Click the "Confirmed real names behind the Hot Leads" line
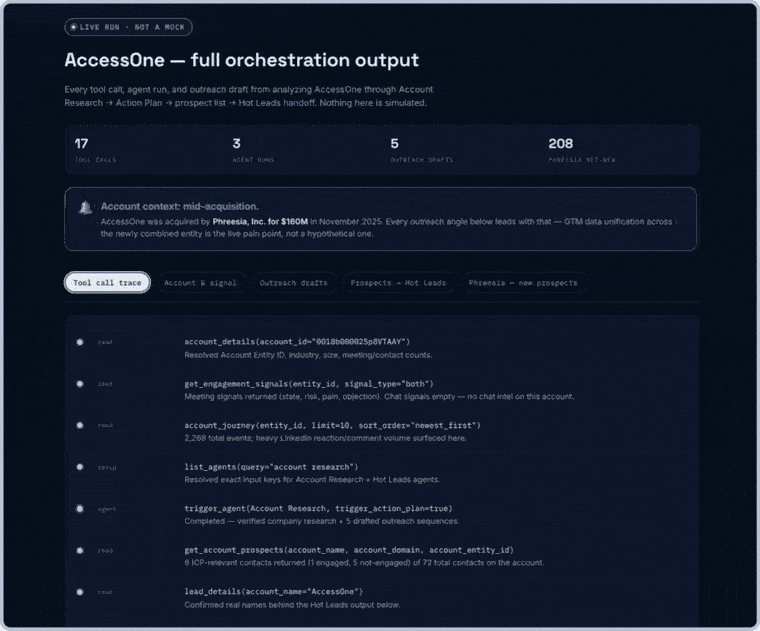 (292, 605)
